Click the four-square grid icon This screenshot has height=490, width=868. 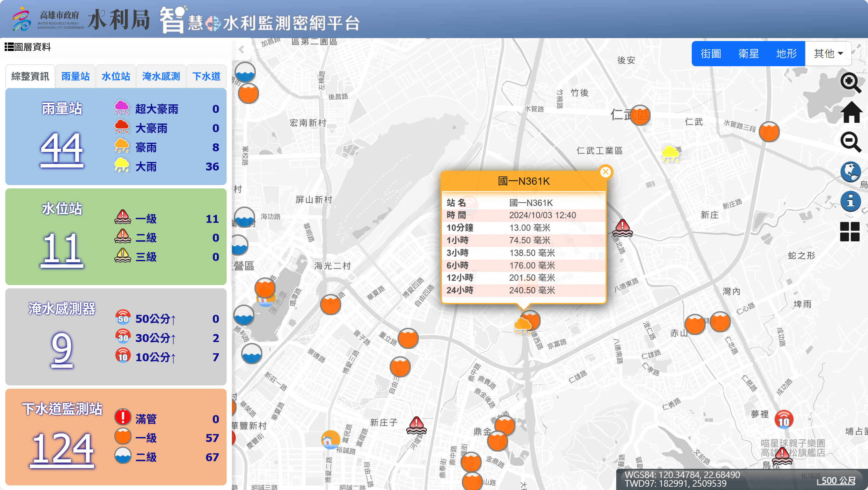tap(849, 232)
